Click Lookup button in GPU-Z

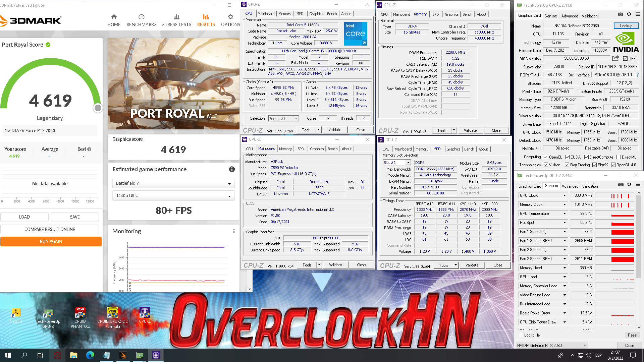[626, 26]
